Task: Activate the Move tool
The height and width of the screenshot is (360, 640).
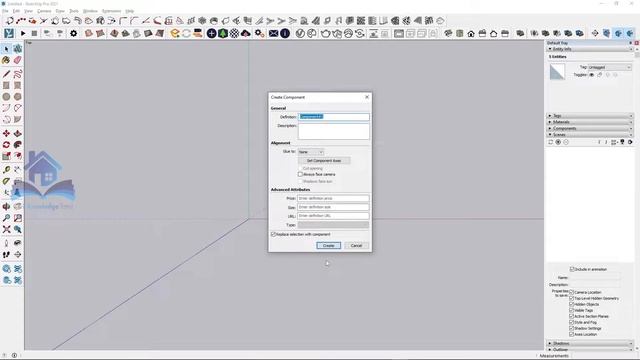Action: pos(6,133)
